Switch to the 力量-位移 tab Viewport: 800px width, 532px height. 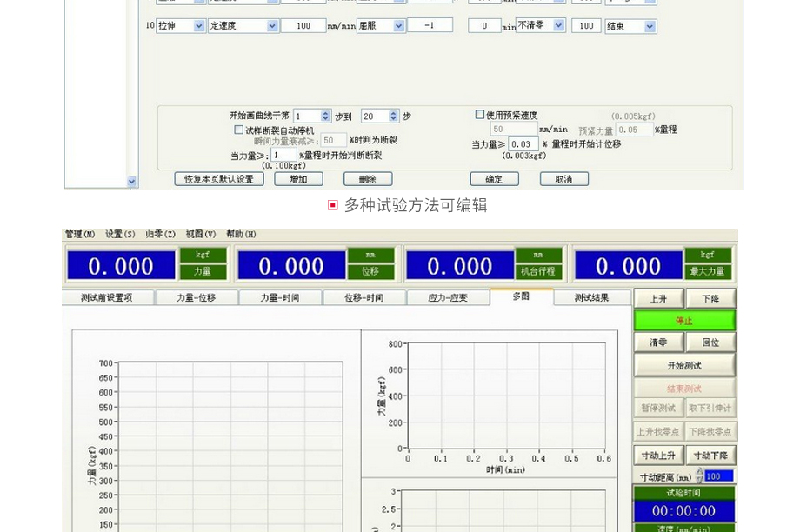pyautogui.click(x=196, y=297)
